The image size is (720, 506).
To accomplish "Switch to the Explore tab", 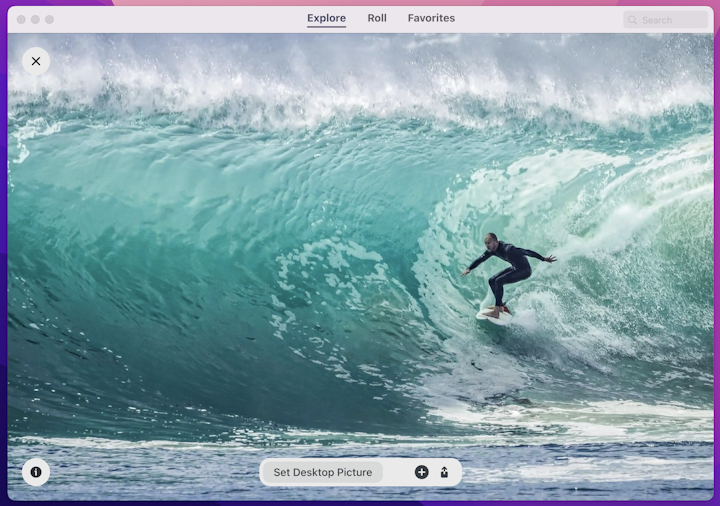I will pos(326,18).
